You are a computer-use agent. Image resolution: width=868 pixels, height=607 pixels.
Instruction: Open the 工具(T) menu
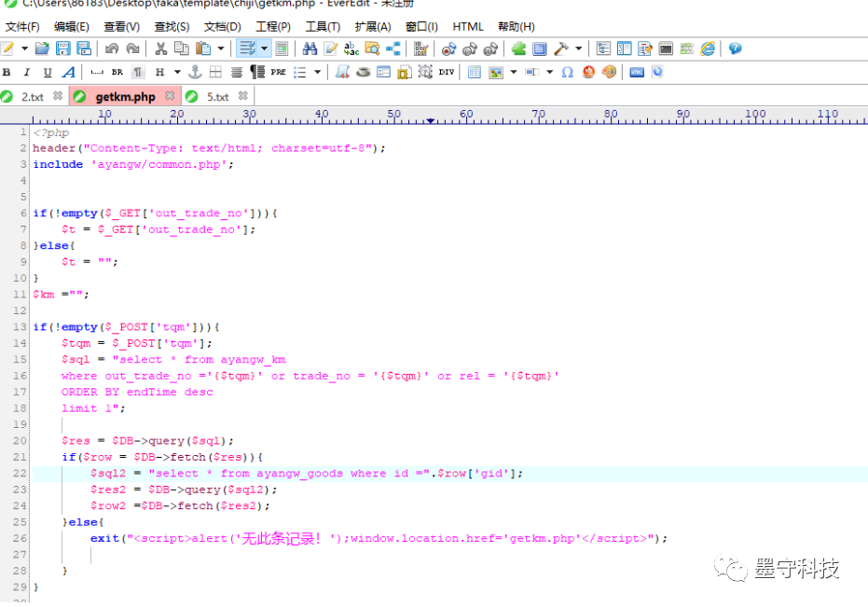click(x=323, y=27)
